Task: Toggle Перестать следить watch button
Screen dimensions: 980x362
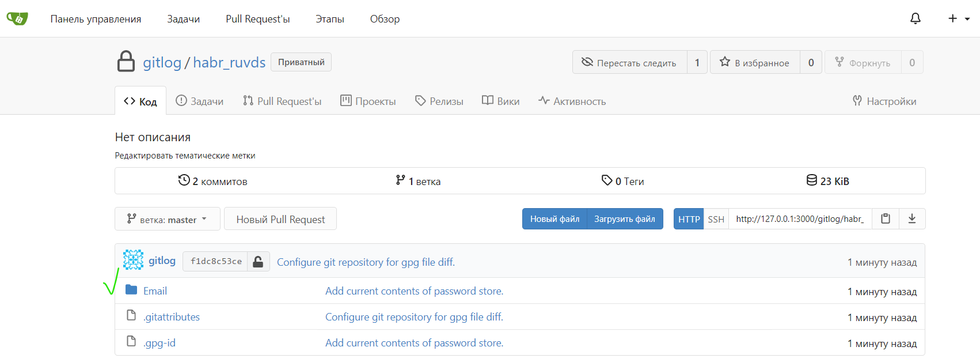Action: [x=629, y=63]
